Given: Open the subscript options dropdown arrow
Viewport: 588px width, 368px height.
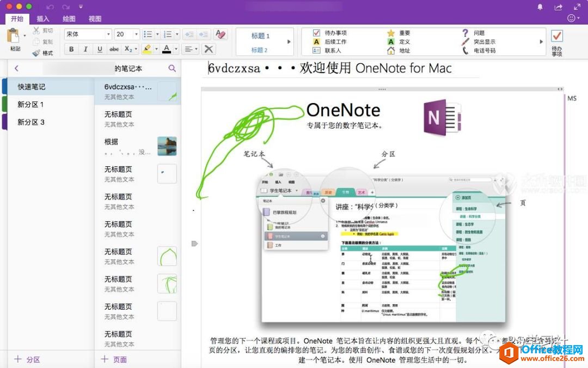Looking at the screenshot, I should pyautogui.click(x=136, y=49).
